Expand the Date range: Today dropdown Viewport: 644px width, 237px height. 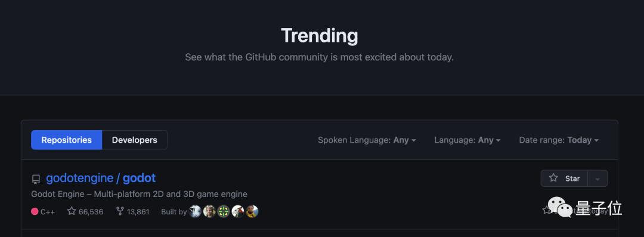[x=559, y=140]
